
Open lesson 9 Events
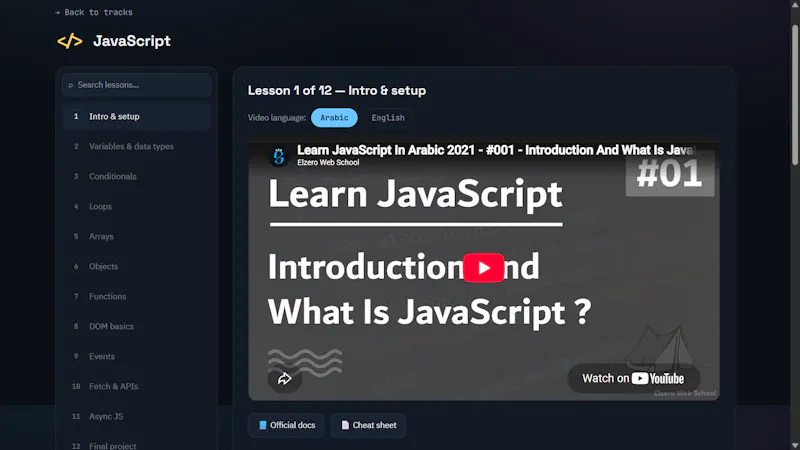pos(137,356)
